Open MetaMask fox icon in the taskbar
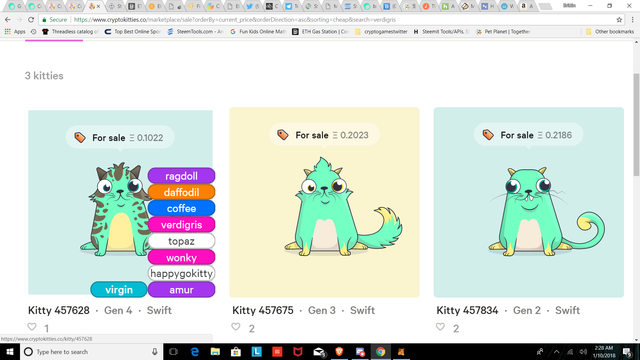Screen dimensions: 640x360 [x=401, y=352]
